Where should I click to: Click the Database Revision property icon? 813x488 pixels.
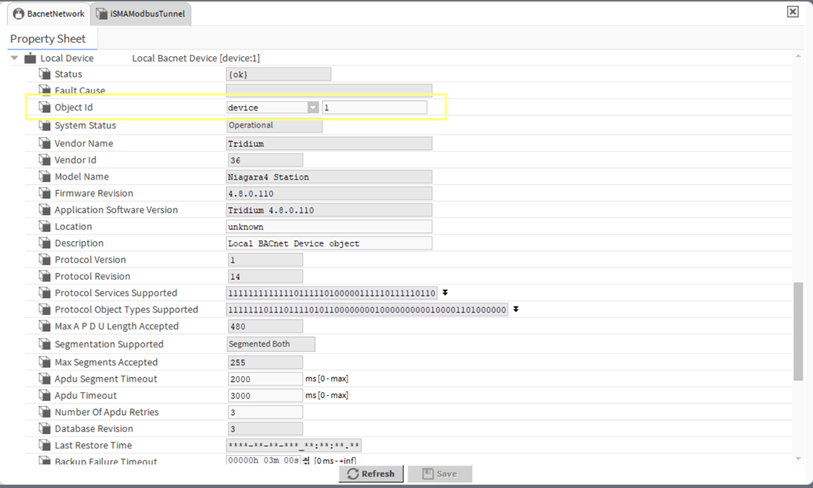point(44,429)
